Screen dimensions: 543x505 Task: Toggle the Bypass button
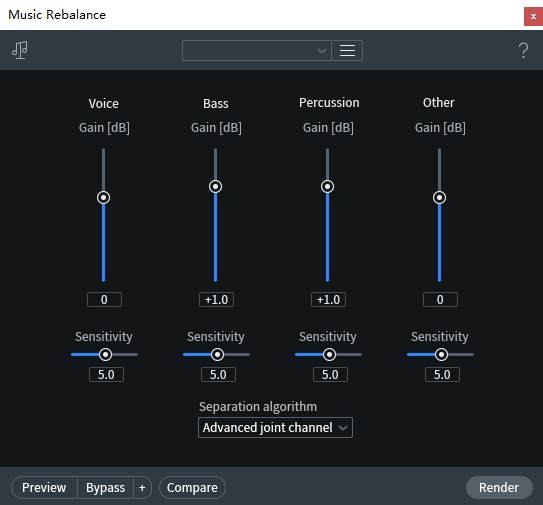point(105,488)
